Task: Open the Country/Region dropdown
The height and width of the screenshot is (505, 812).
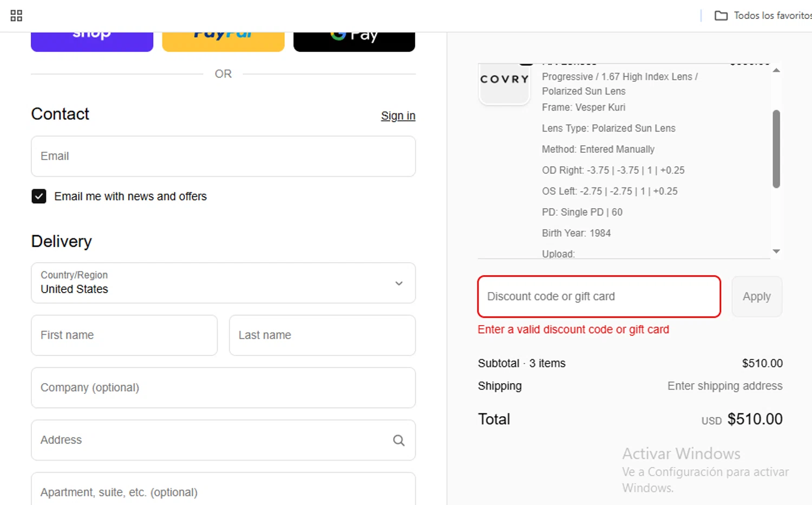Action: click(223, 283)
